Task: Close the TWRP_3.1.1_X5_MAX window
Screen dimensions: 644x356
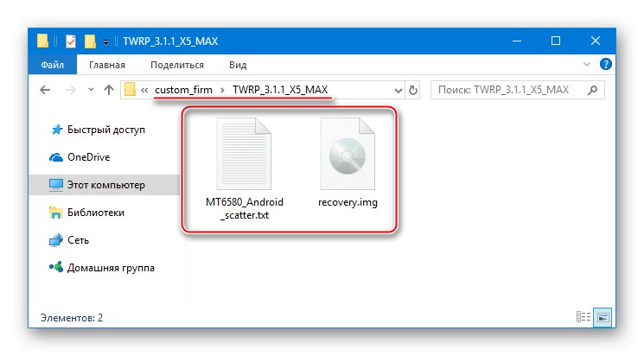Action: 595,41
